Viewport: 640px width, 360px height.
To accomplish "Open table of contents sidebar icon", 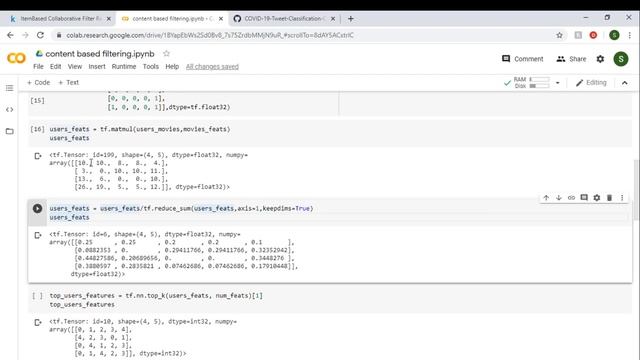I will click(9, 88).
